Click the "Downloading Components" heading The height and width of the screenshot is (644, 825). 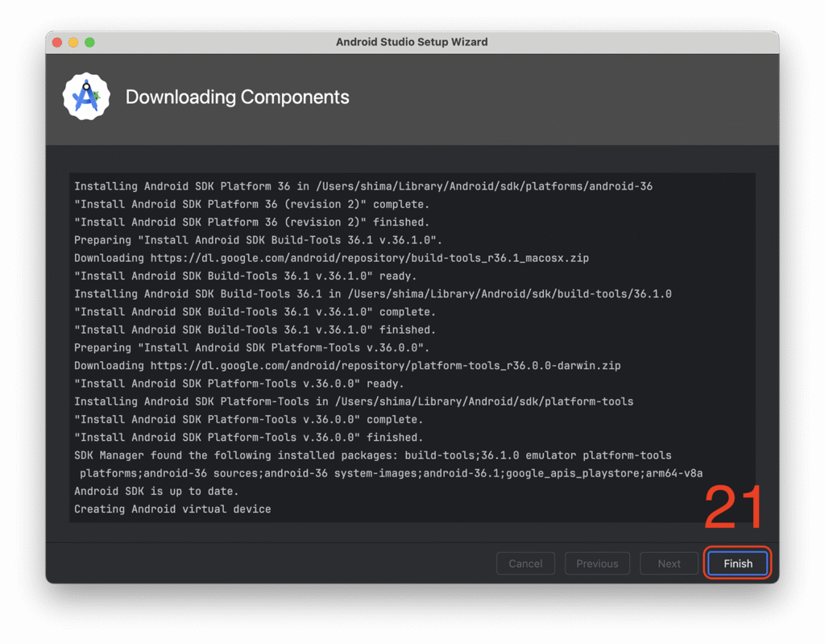[x=237, y=98]
